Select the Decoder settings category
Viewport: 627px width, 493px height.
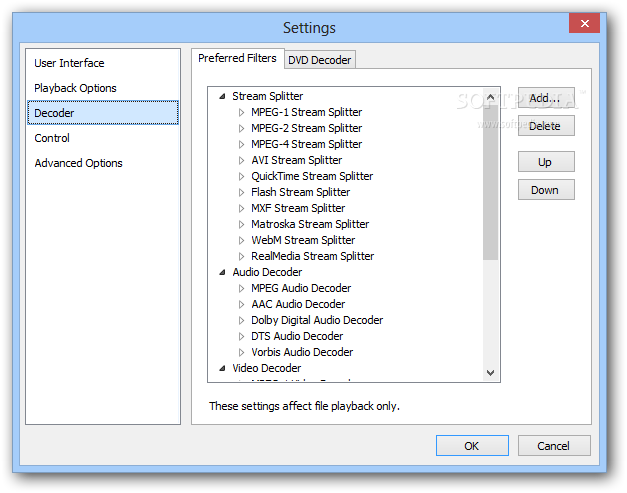[x=103, y=113]
